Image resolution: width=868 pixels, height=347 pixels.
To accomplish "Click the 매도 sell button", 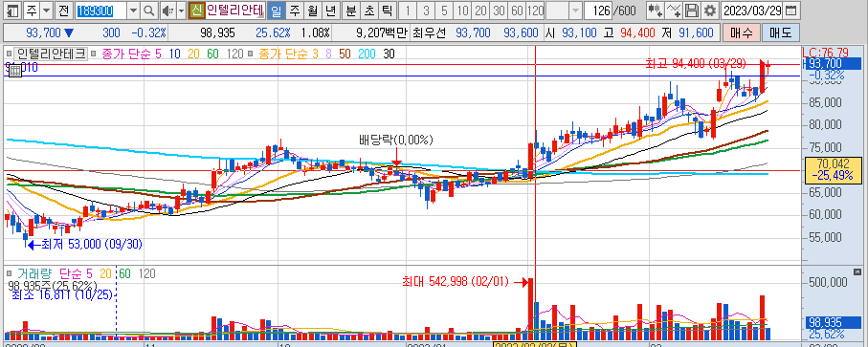I will (x=781, y=33).
